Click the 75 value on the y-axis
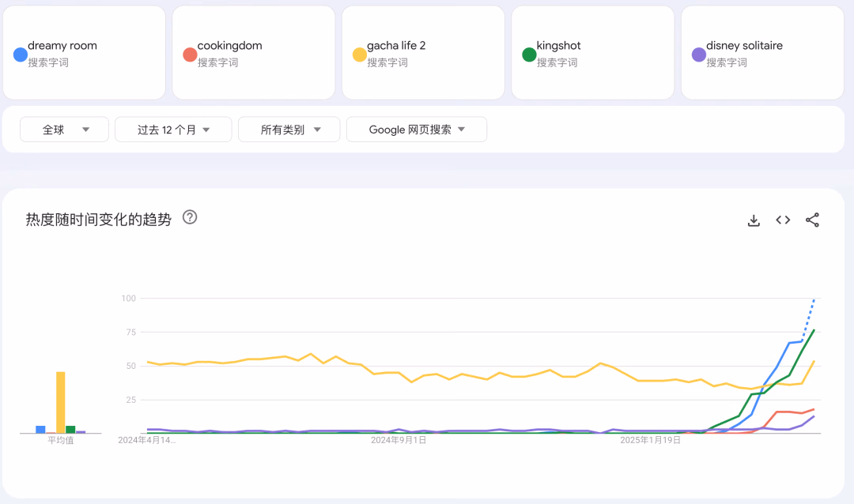Image resolution: width=854 pixels, height=504 pixels. pos(130,332)
